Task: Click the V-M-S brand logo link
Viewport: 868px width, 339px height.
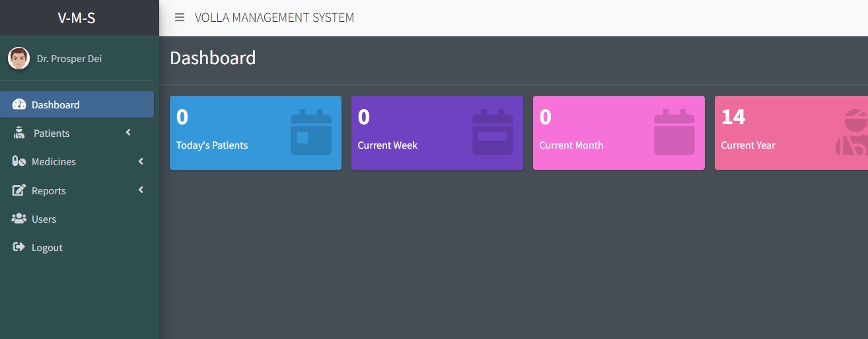Action: pos(77,18)
